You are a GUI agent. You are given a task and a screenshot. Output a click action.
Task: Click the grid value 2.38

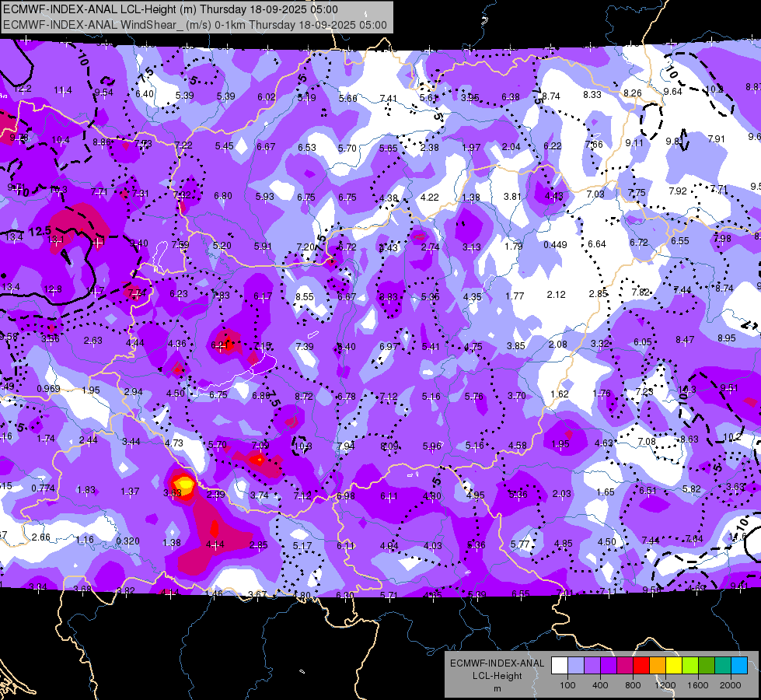click(430, 147)
